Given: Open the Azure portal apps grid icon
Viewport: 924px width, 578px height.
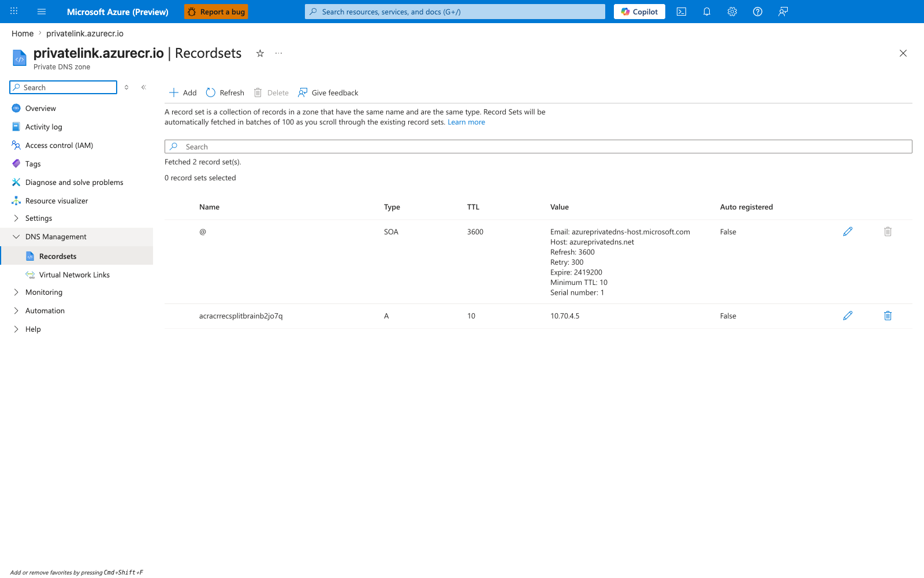Looking at the screenshot, I should 14,12.
